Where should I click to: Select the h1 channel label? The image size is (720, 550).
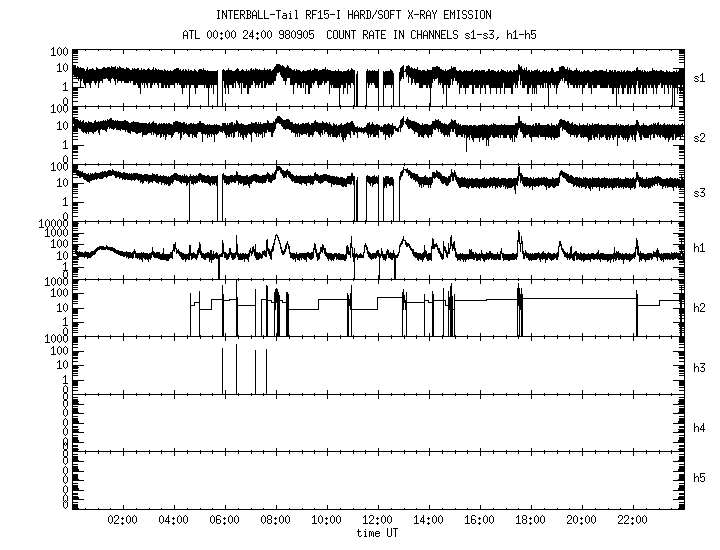700,250
